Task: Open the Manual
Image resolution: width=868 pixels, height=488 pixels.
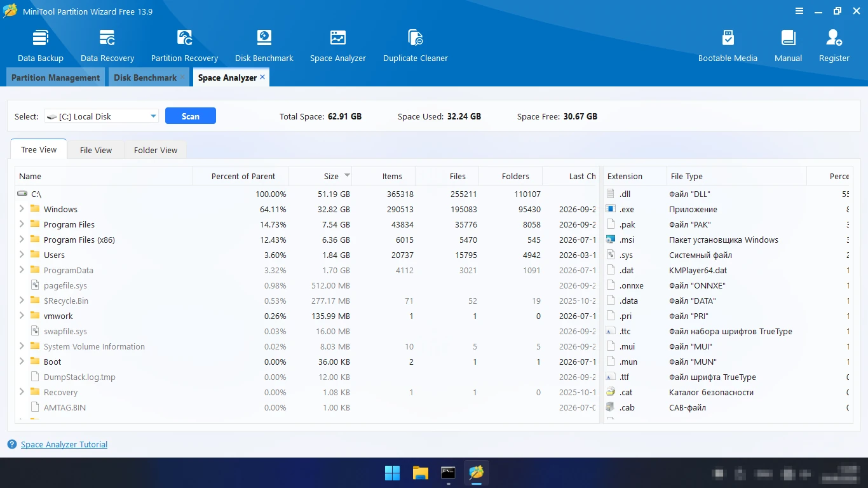Action: click(788, 46)
